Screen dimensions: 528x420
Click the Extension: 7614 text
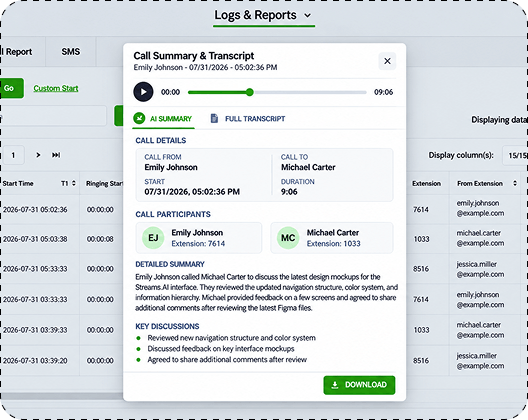click(198, 244)
